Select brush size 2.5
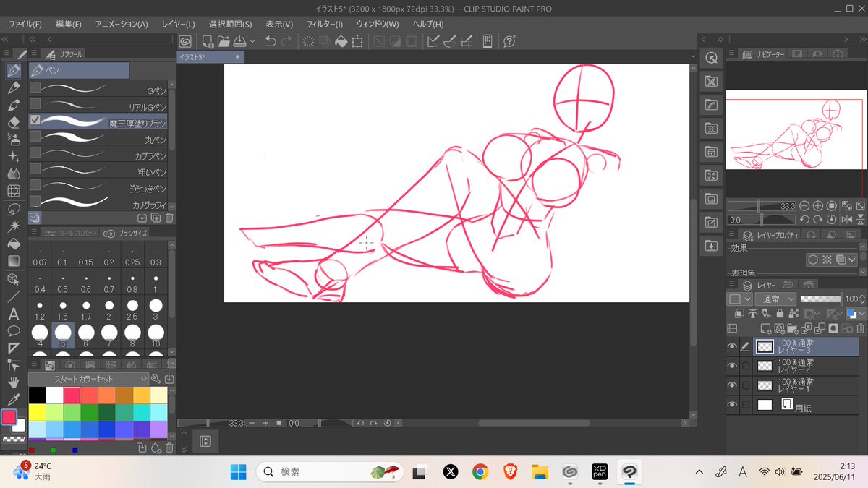 (x=133, y=309)
